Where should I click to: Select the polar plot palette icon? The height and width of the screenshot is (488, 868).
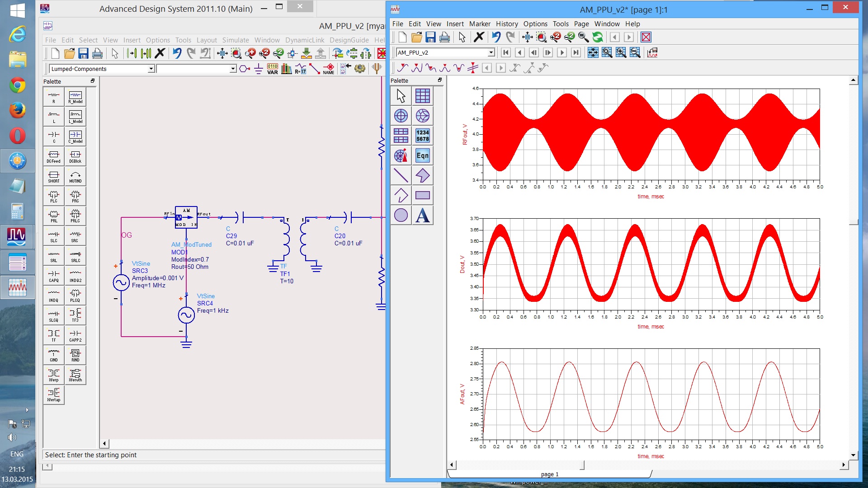(x=401, y=116)
